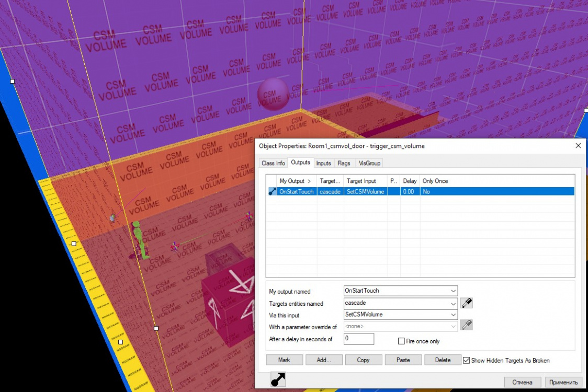Click the cascade cell in the outputs list
The image size is (588, 392).
click(330, 191)
